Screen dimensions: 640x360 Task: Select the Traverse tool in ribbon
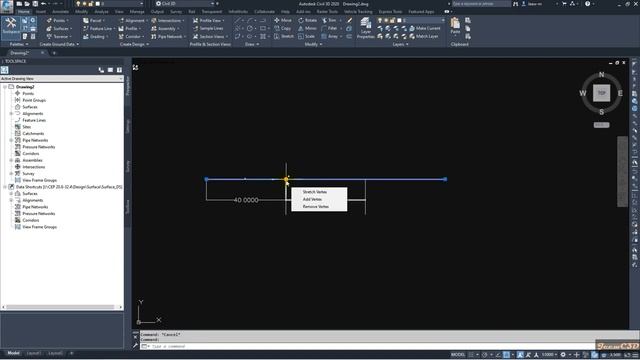(58, 37)
